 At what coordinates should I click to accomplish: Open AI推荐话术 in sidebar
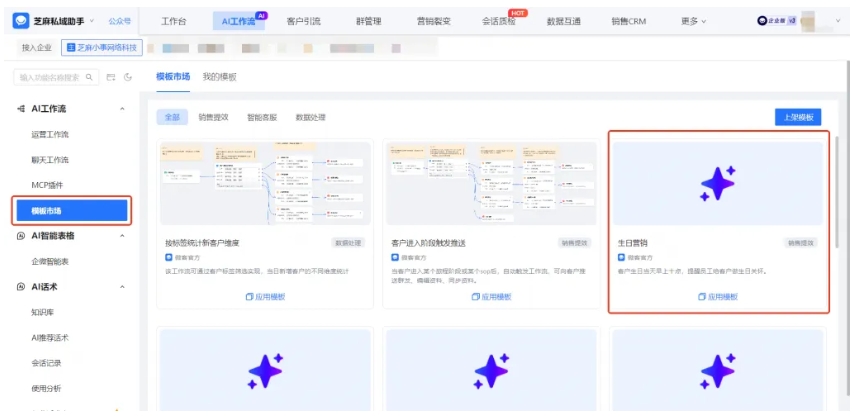coord(50,338)
